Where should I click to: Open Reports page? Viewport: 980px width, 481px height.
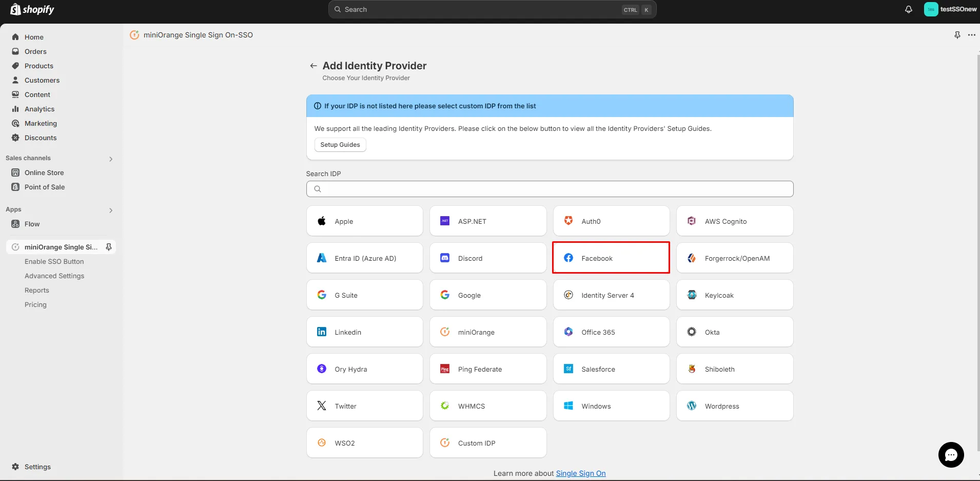point(37,290)
